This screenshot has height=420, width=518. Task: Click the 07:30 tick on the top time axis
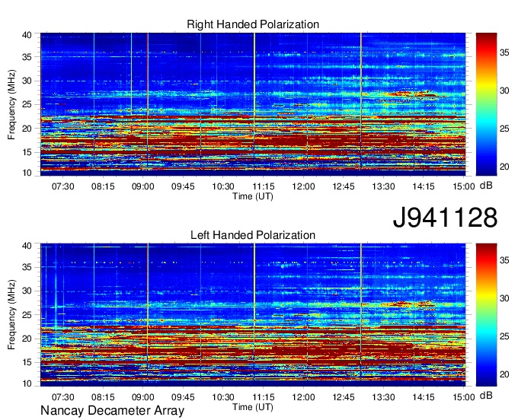coord(62,186)
